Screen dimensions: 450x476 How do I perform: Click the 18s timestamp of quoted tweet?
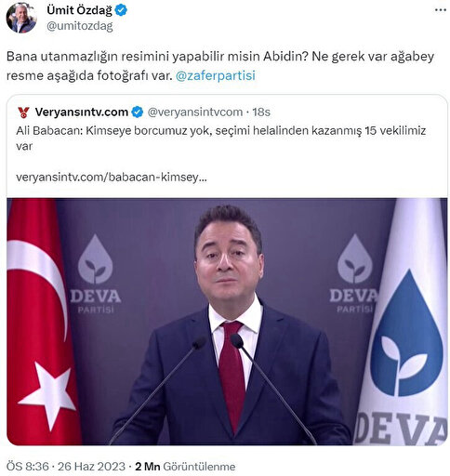(x=261, y=112)
